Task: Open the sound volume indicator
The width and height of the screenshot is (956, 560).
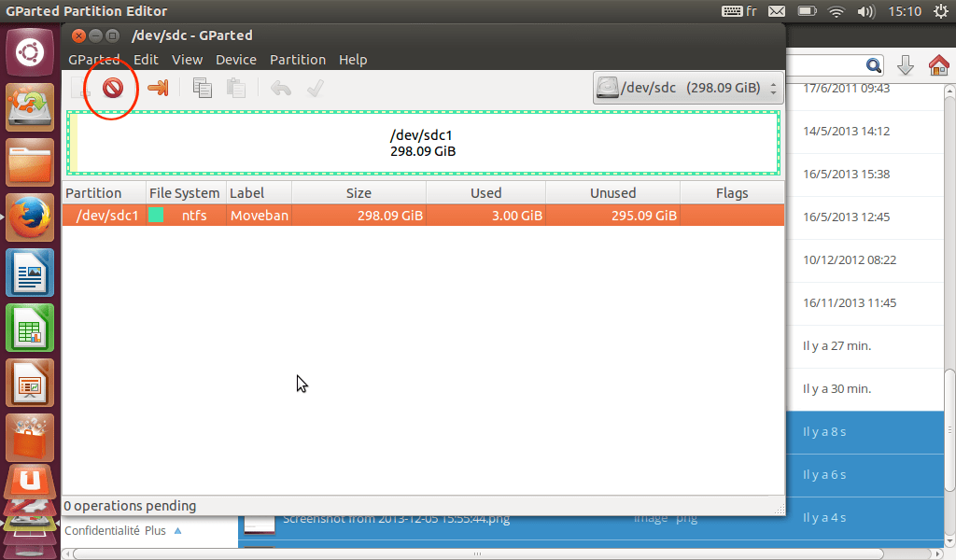Action: click(x=865, y=11)
